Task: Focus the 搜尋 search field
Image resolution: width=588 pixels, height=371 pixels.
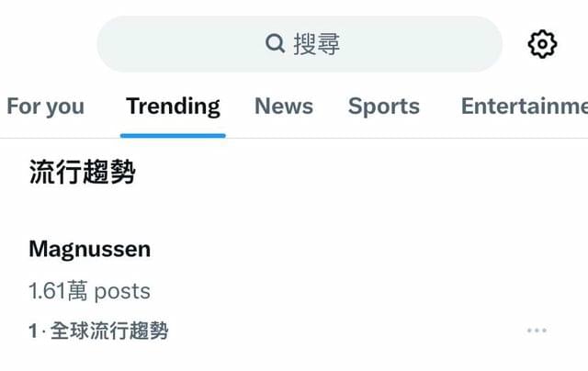Action: pyautogui.click(x=300, y=44)
